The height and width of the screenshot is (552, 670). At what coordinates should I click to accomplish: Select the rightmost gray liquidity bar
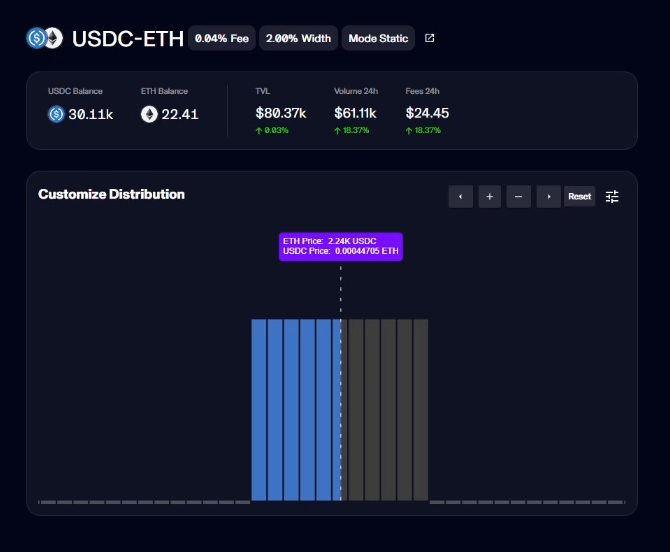click(421, 410)
